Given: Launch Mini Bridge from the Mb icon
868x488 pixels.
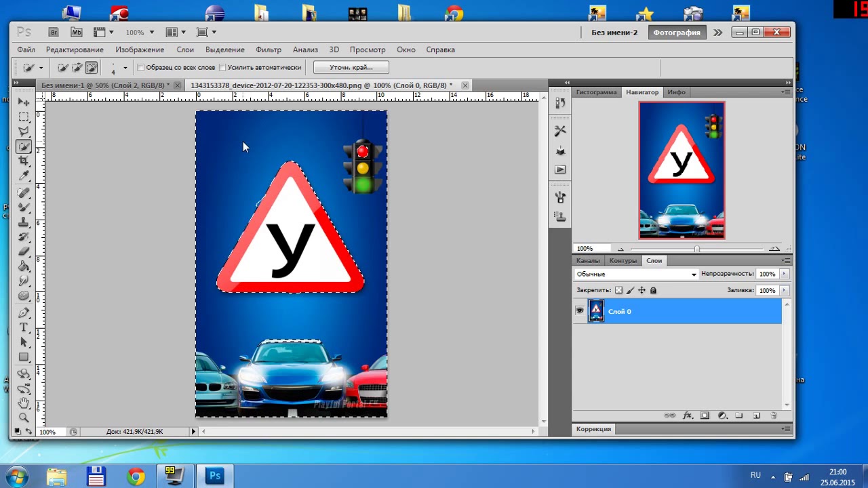Looking at the screenshot, I should (76, 32).
